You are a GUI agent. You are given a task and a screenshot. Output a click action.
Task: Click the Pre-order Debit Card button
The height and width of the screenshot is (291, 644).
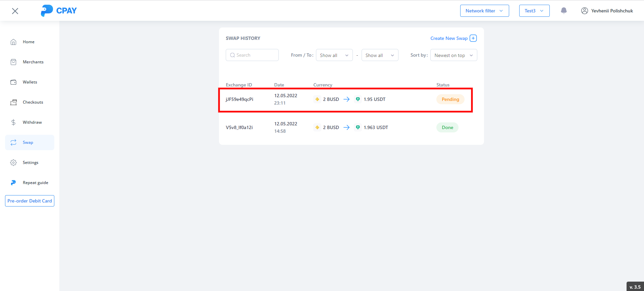pyautogui.click(x=30, y=201)
